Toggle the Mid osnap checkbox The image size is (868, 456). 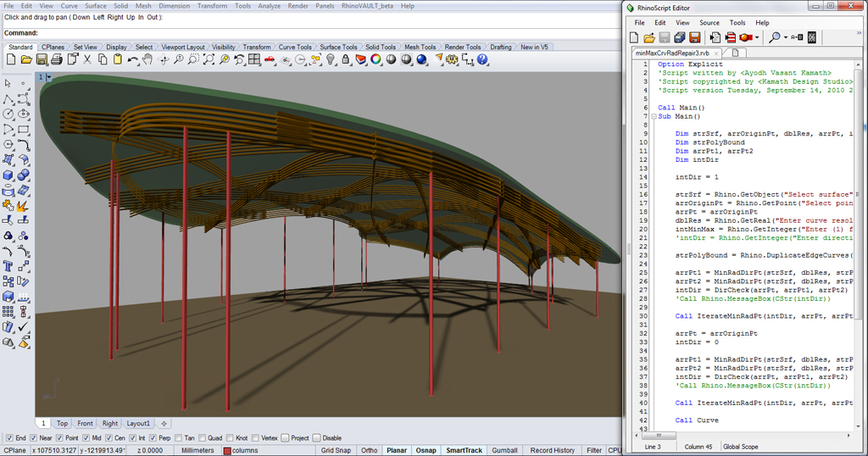86,437
